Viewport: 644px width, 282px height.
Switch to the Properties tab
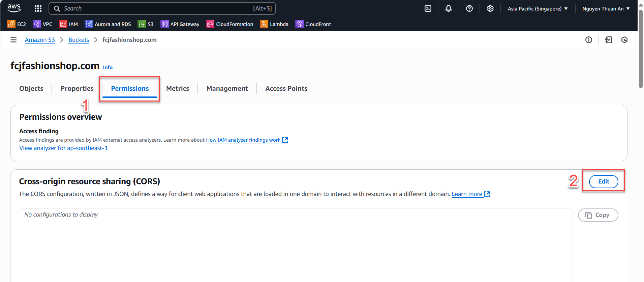tap(77, 88)
